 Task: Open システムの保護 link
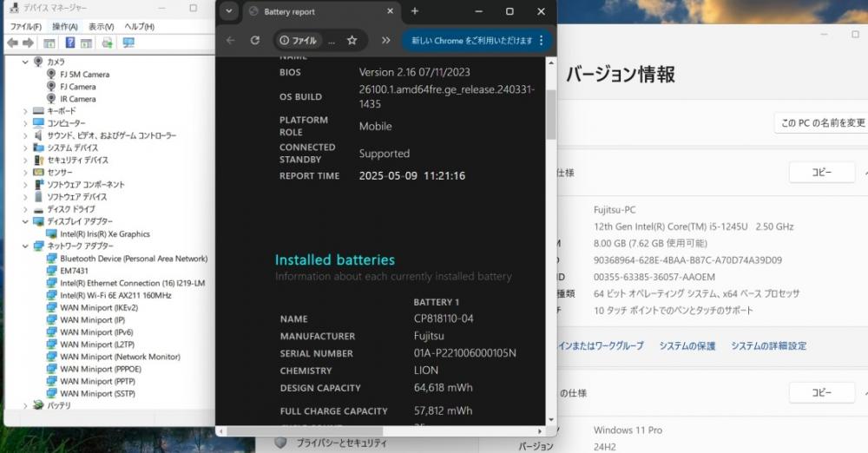coord(687,345)
